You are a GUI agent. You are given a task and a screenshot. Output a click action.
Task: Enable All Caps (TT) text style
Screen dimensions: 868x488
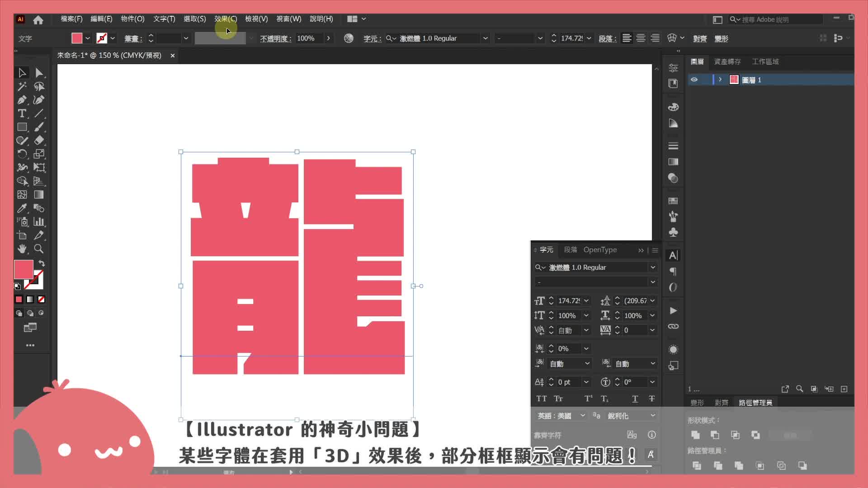coord(541,399)
